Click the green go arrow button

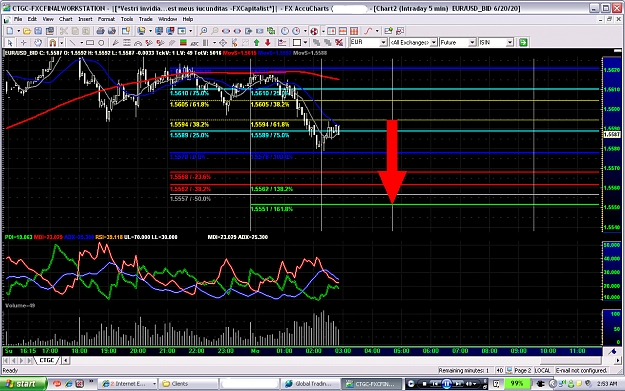(523, 42)
